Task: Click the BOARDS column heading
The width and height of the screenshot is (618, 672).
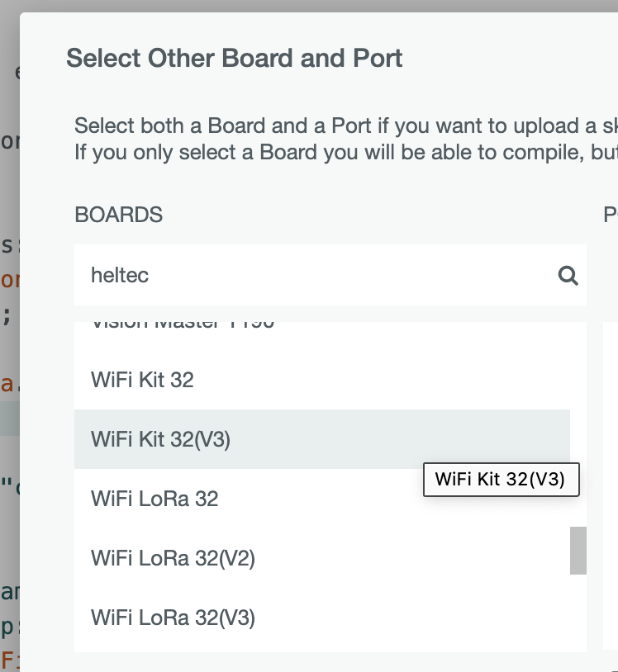Action: pyautogui.click(x=118, y=215)
